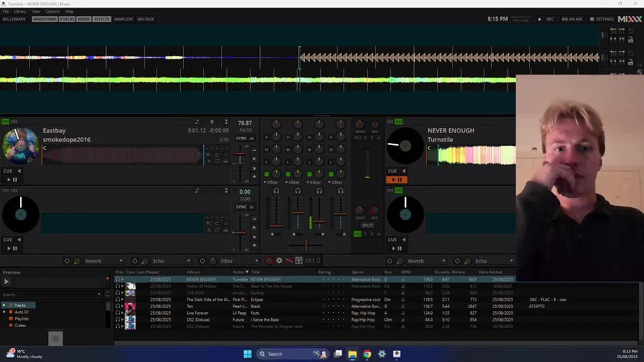This screenshot has width=644, height=362.
Task: Expand the fourth channel Filter quick-effect selector
Action: (336, 183)
